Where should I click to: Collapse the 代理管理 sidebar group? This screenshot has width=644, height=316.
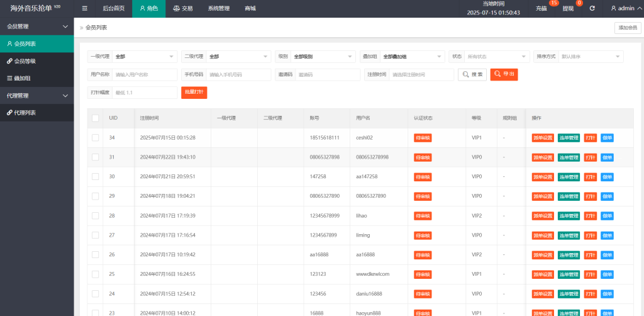click(37, 95)
